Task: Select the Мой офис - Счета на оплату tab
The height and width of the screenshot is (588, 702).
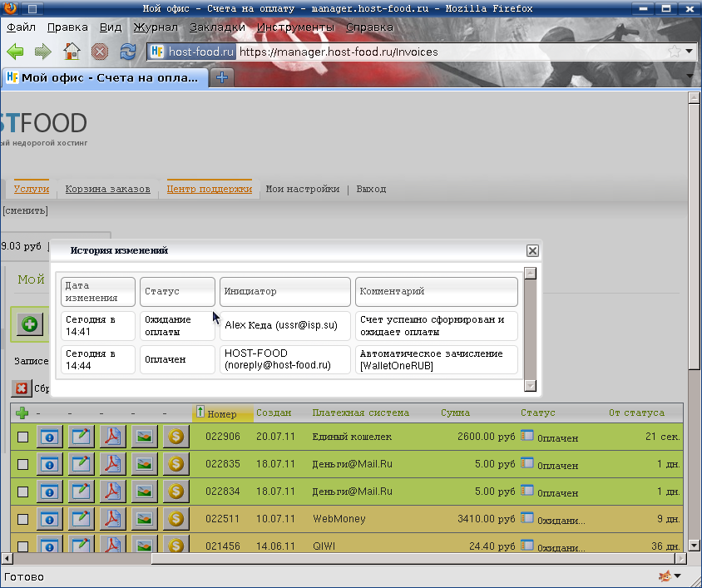Action: pos(105,78)
